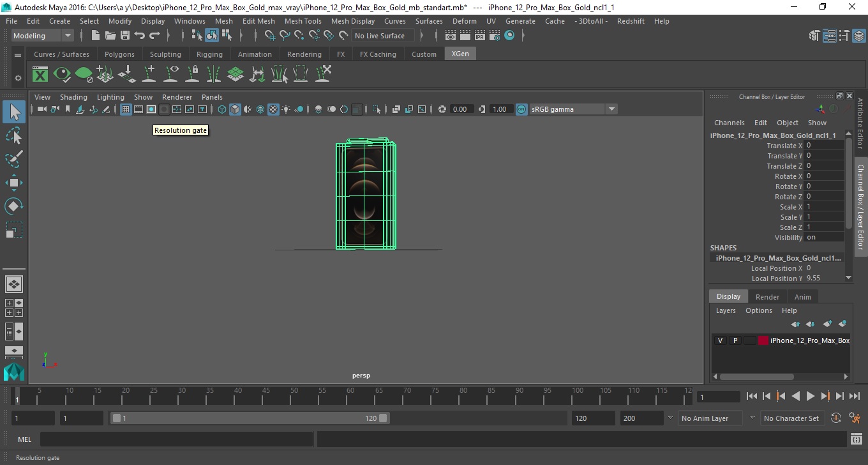Click the XGen preview eye icon
This screenshot has height=465, width=868.
tap(62, 75)
